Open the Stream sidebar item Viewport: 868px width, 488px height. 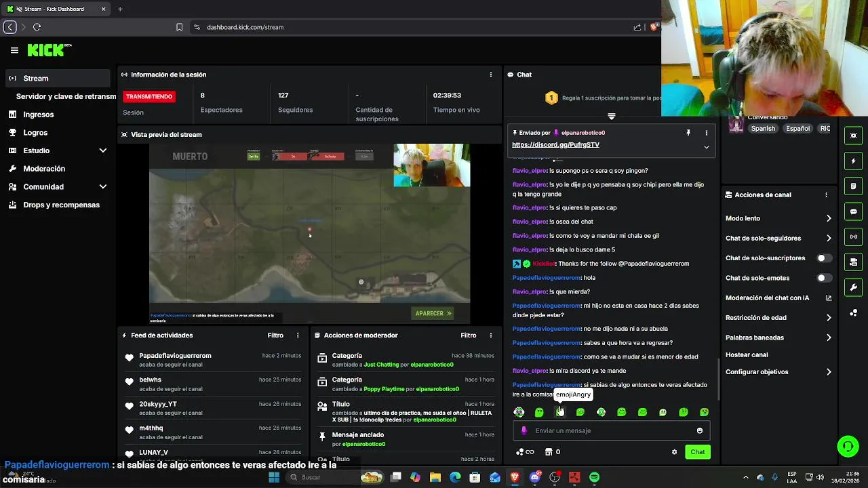pos(58,79)
